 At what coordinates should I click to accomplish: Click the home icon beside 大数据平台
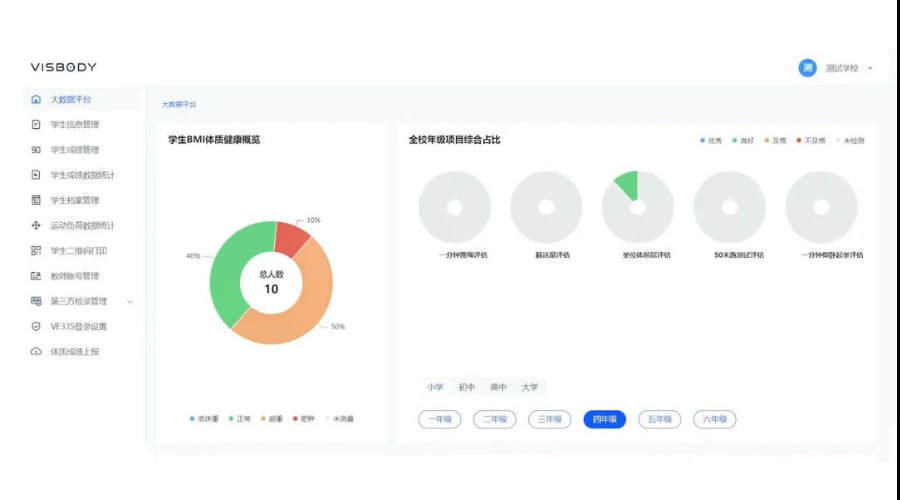[36, 99]
